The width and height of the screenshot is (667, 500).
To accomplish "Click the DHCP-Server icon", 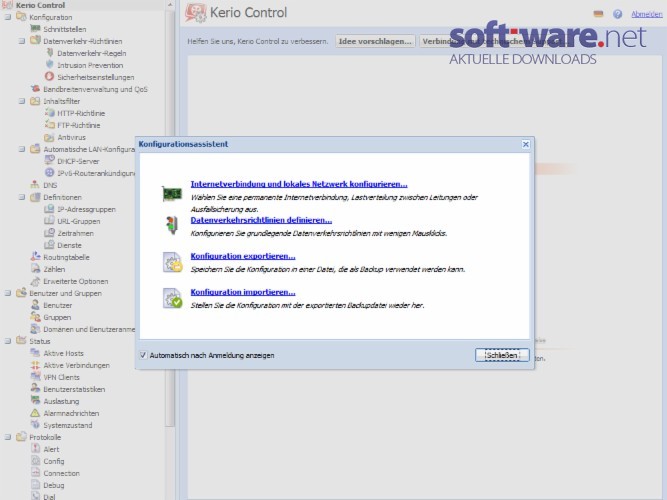I will point(50,161).
